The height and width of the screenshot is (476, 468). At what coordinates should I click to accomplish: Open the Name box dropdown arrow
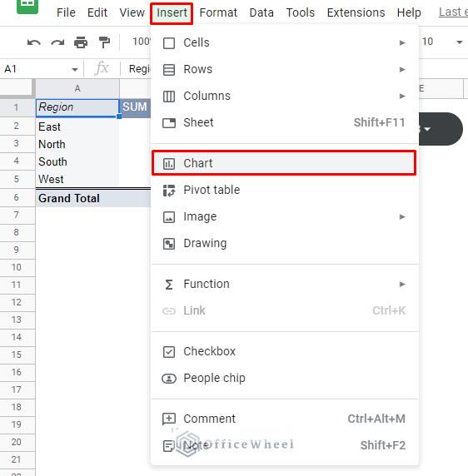74,70
